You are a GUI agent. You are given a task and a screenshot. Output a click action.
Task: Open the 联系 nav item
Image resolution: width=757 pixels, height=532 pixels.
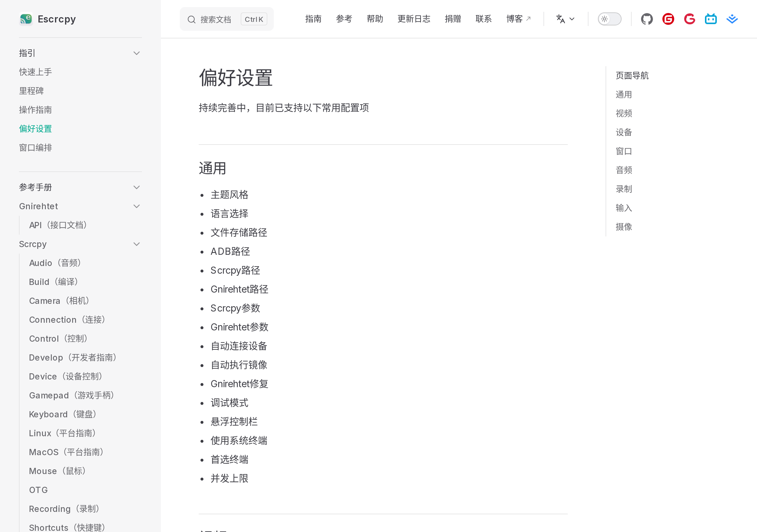coord(483,19)
